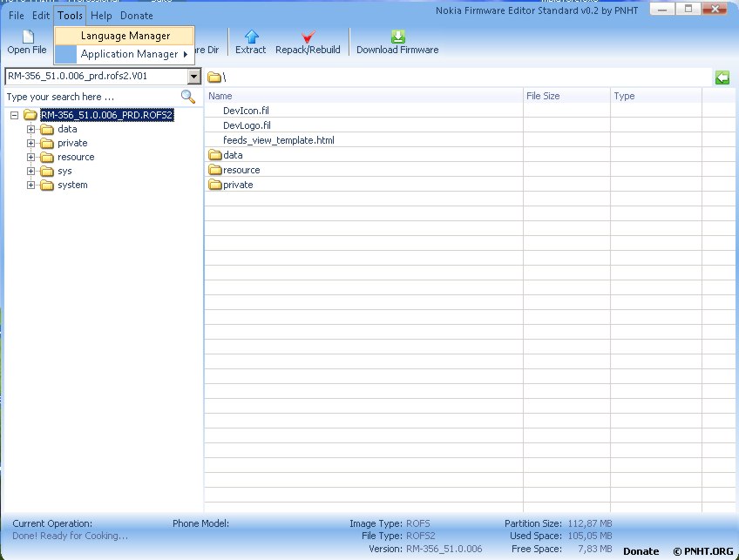Open the Help menu
This screenshot has height=560, width=739.
(101, 16)
